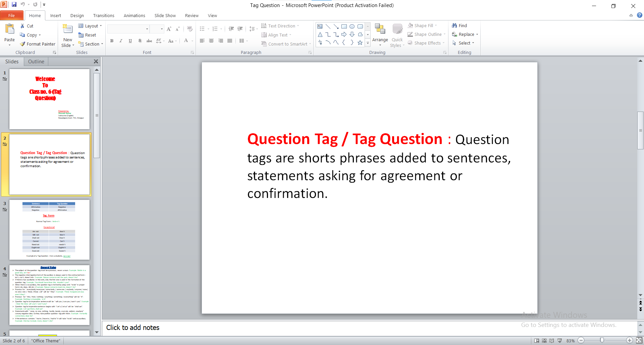Open Quick Styles for shapes

point(397,35)
